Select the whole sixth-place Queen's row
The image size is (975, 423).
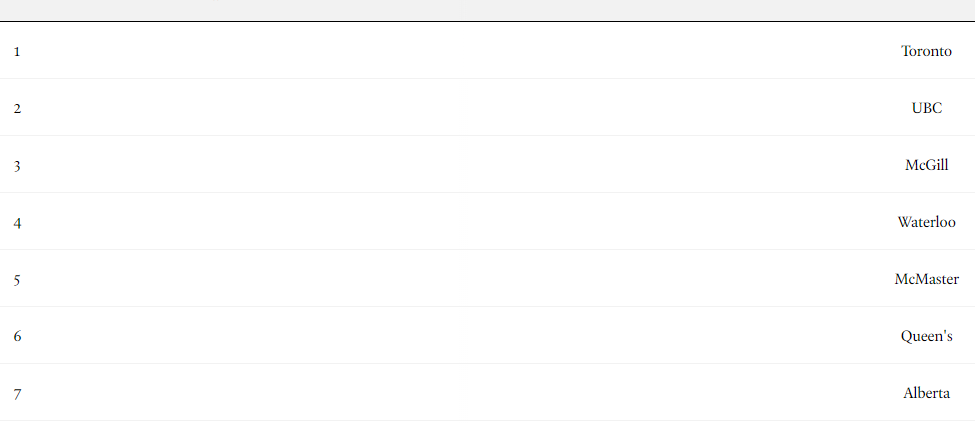click(488, 335)
